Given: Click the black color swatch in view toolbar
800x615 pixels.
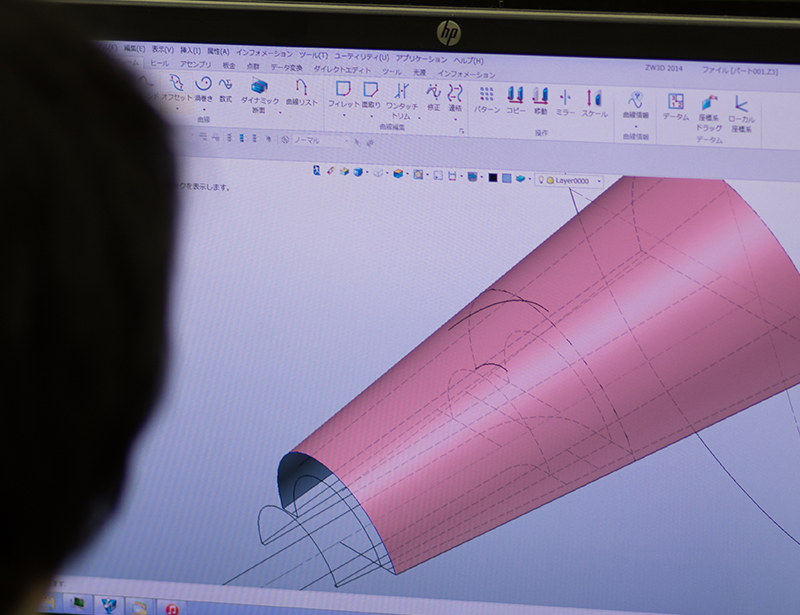Looking at the screenshot, I should (493, 178).
